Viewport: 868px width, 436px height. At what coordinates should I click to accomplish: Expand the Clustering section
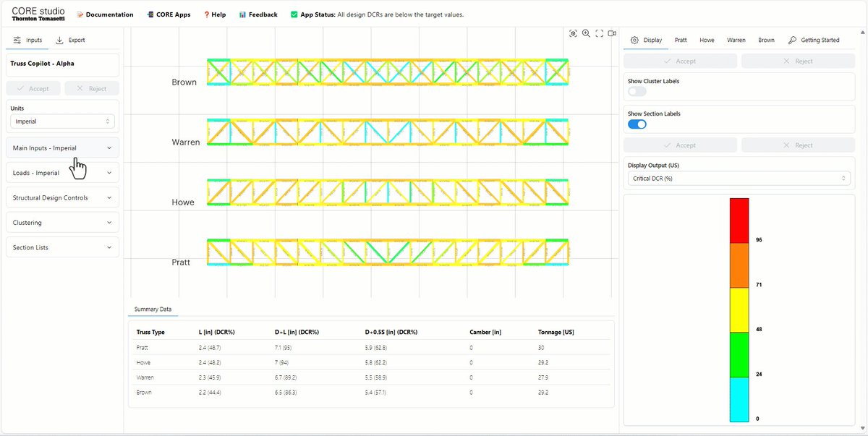click(62, 223)
